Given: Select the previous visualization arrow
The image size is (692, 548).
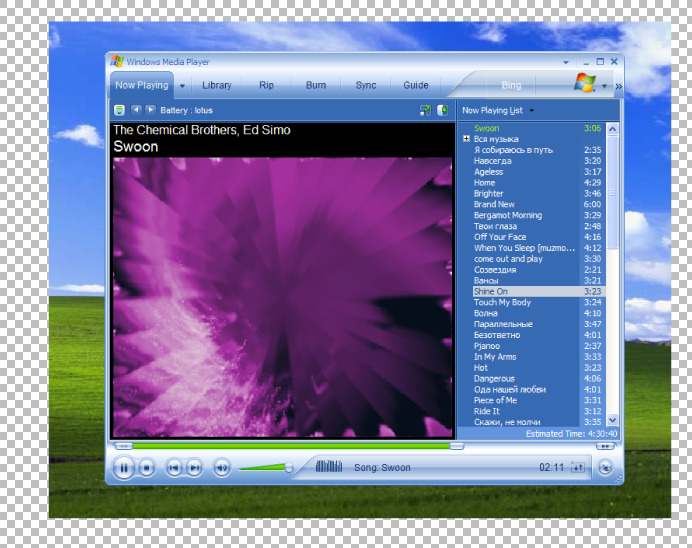Looking at the screenshot, I should point(136,109).
